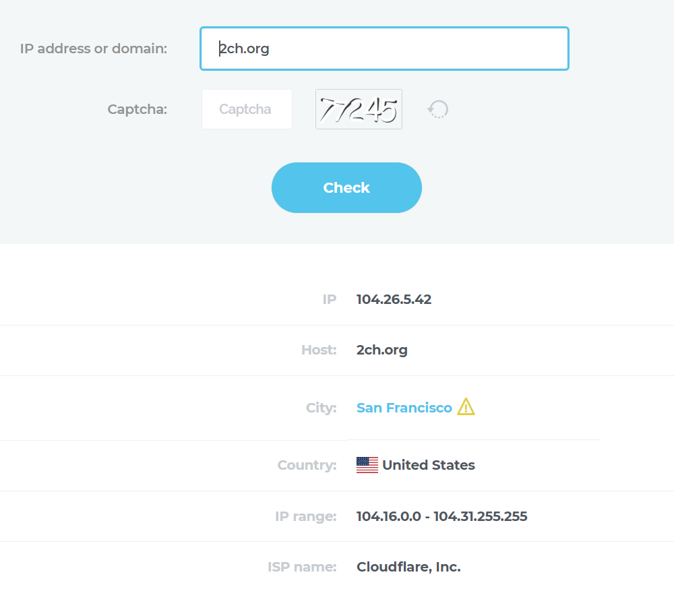The image size is (674, 616).
Task: Click the refresh captcha icon
Action: click(x=438, y=109)
